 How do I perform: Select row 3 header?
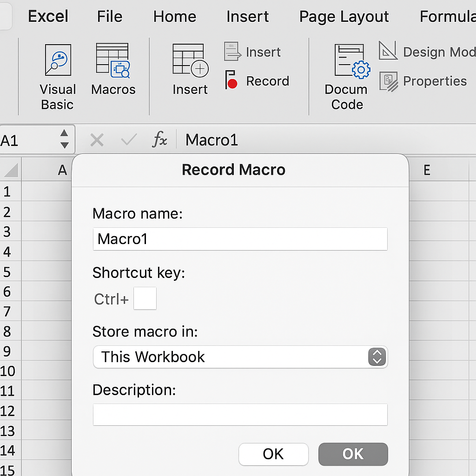[x=10, y=231]
